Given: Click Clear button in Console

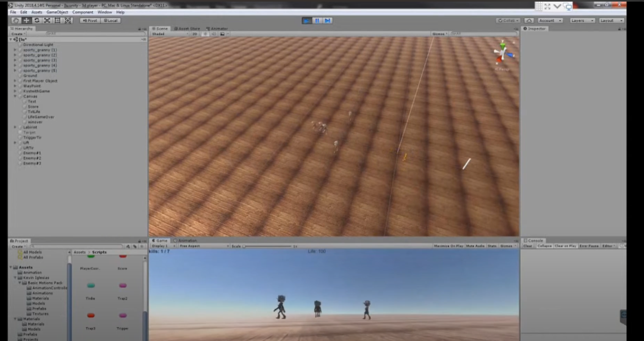Looking at the screenshot, I should (x=528, y=246).
